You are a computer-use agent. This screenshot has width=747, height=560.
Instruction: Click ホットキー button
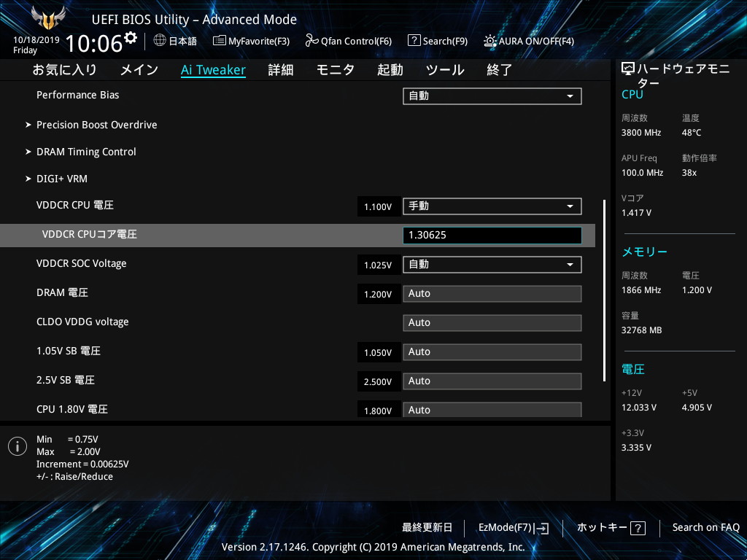click(611, 528)
